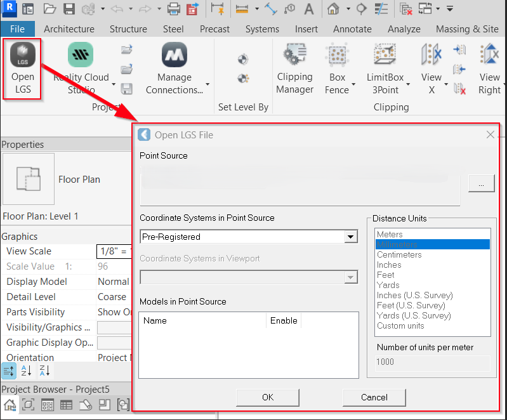This screenshot has width=507, height=420.
Task: Browse for point source file with ellipsis button
Action: (x=481, y=183)
